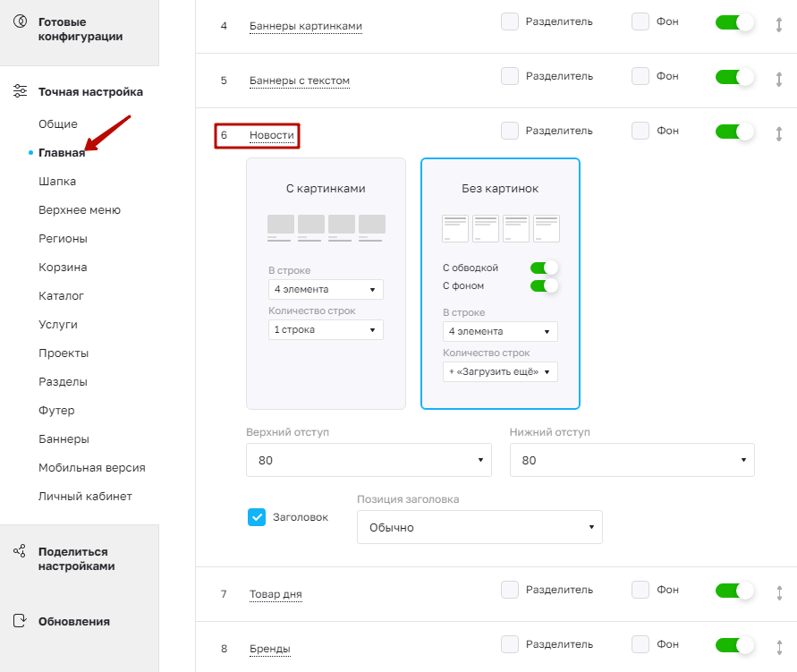Select the С картинками layout card

tap(326, 283)
